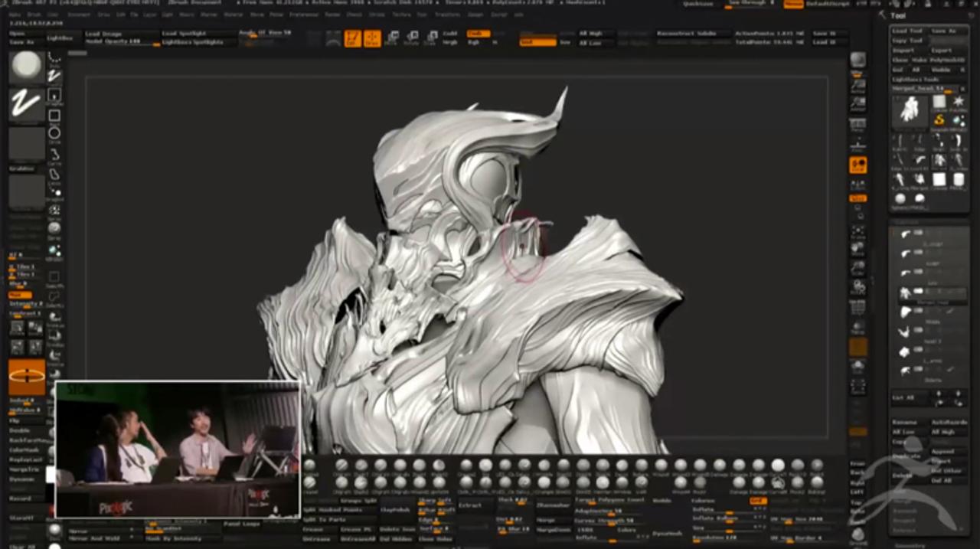Adjust the Angle Of View slider
980x549 pixels.
pos(265,33)
